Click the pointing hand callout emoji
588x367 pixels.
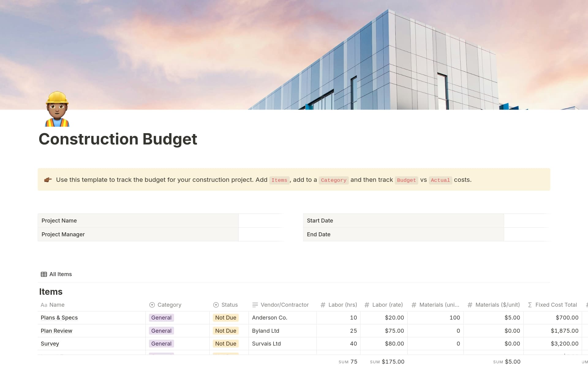[x=48, y=180]
